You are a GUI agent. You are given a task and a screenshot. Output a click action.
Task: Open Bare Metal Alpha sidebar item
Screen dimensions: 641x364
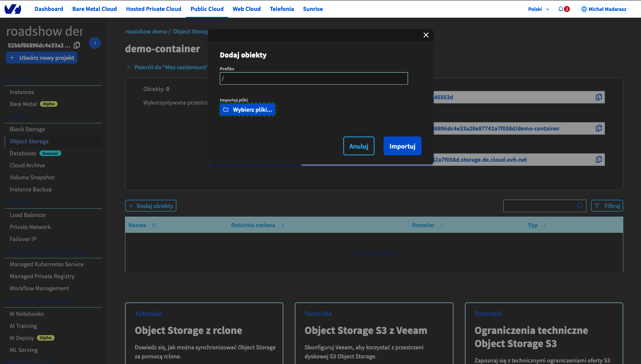tap(33, 104)
